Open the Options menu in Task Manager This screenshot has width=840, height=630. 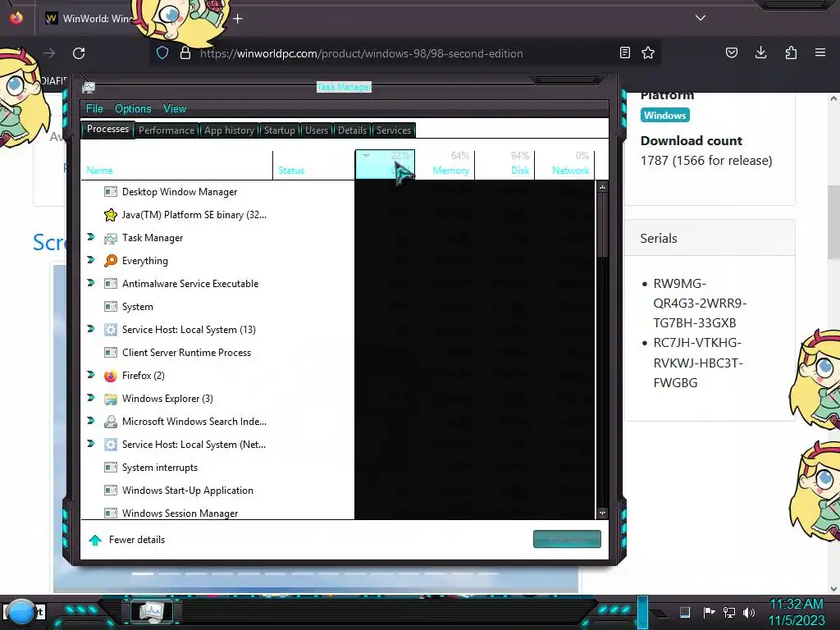(133, 109)
